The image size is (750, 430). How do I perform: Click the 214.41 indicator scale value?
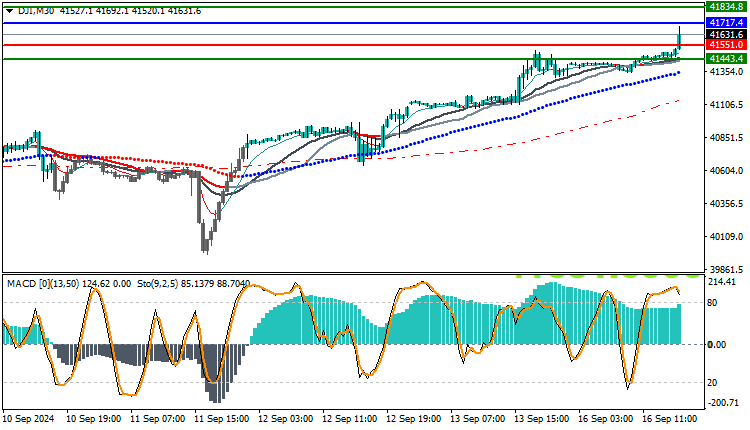[x=721, y=282]
